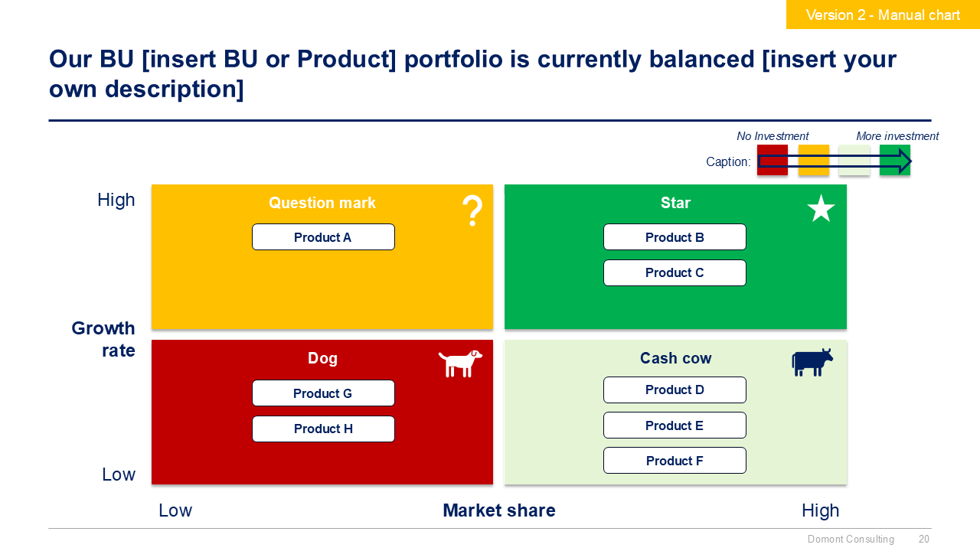Click the Growth rate axis label
Screen dimensions: 980x551
[x=103, y=339]
